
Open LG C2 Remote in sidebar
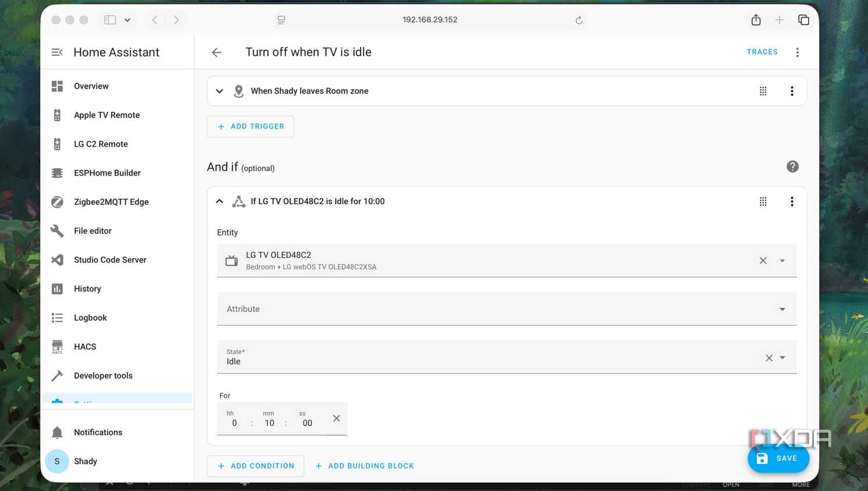click(x=117, y=144)
